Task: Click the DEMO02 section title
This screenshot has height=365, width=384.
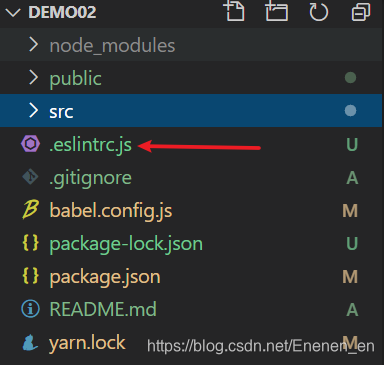Action: 62,12
